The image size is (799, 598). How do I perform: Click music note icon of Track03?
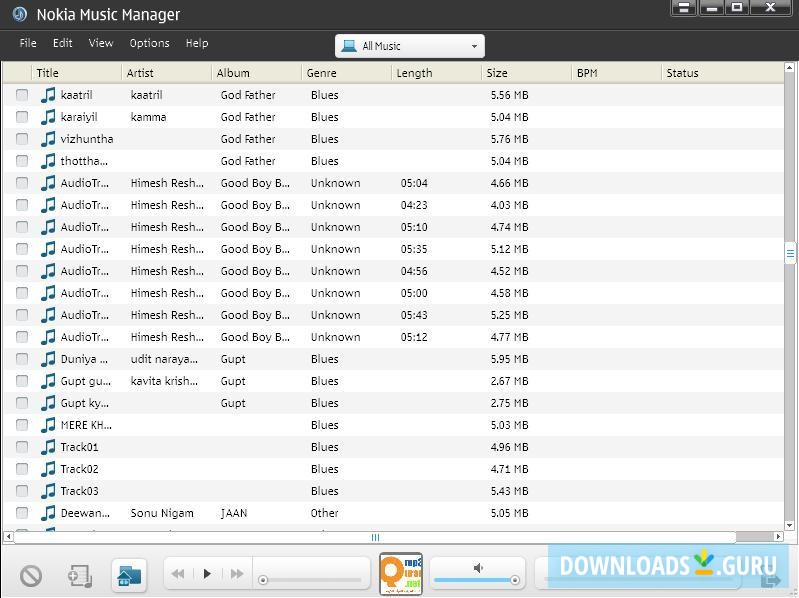48,491
